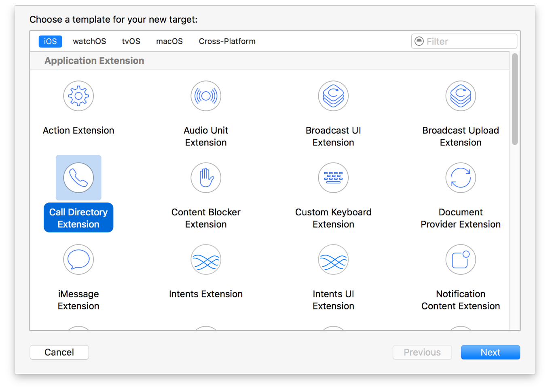The image size is (550, 392).
Task: Cancel the new target dialog
Action: point(59,352)
